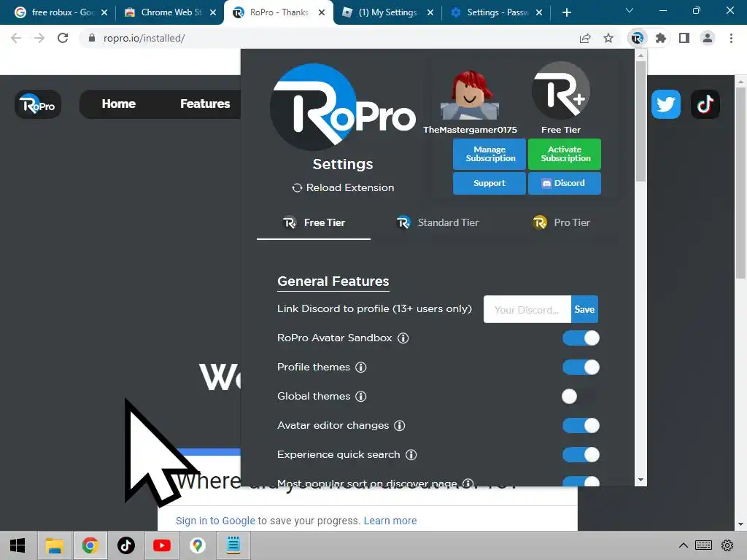Toggle Profile themes switch
Image resolution: width=747 pixels, height=560 pixels.
581,367
